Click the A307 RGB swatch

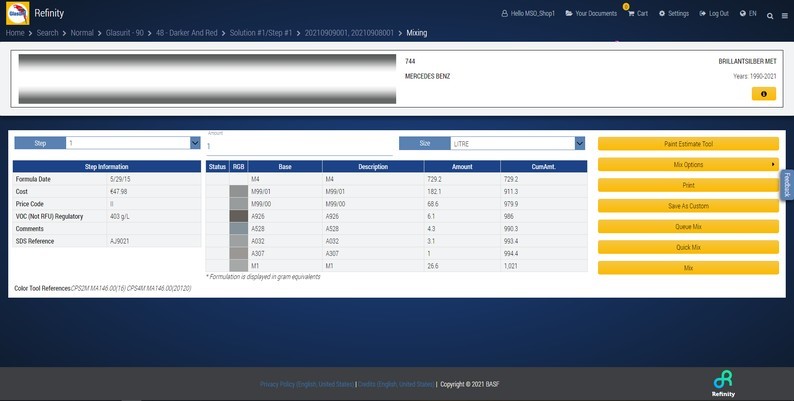tap(239, 253)
